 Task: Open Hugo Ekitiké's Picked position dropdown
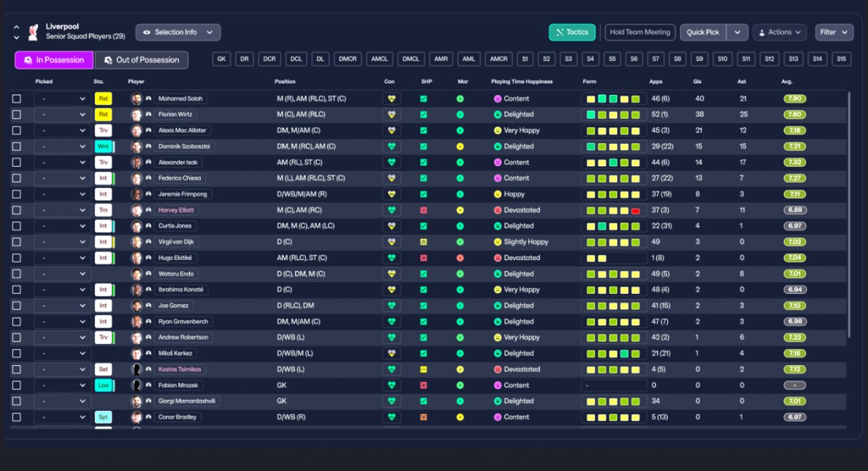coord(62,258)
